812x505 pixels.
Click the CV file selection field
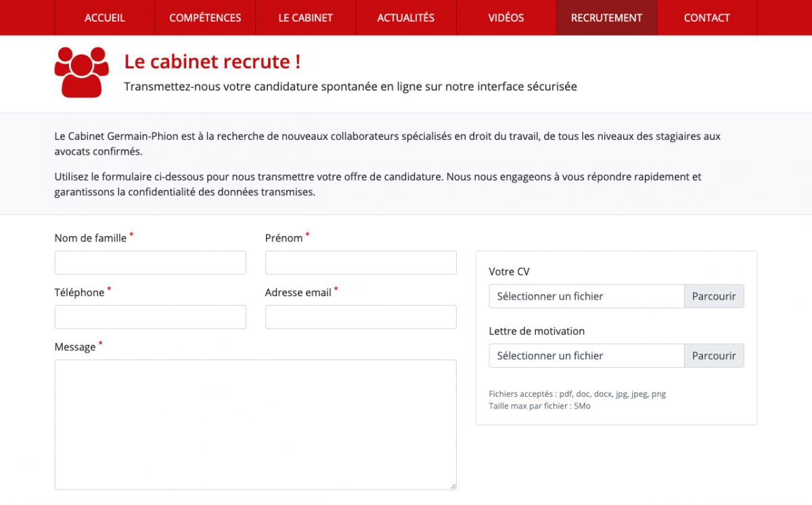pyautogui.click(x=586, y=296)
